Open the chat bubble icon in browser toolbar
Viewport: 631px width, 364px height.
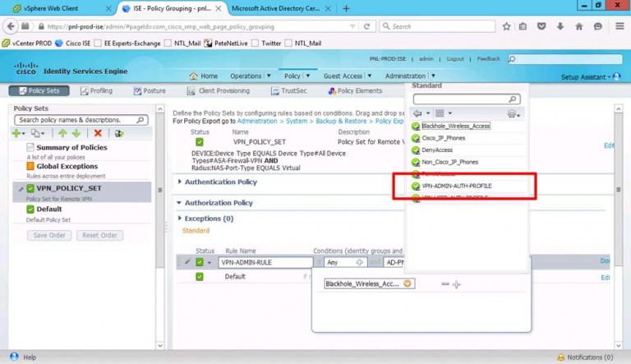[597, 26]
